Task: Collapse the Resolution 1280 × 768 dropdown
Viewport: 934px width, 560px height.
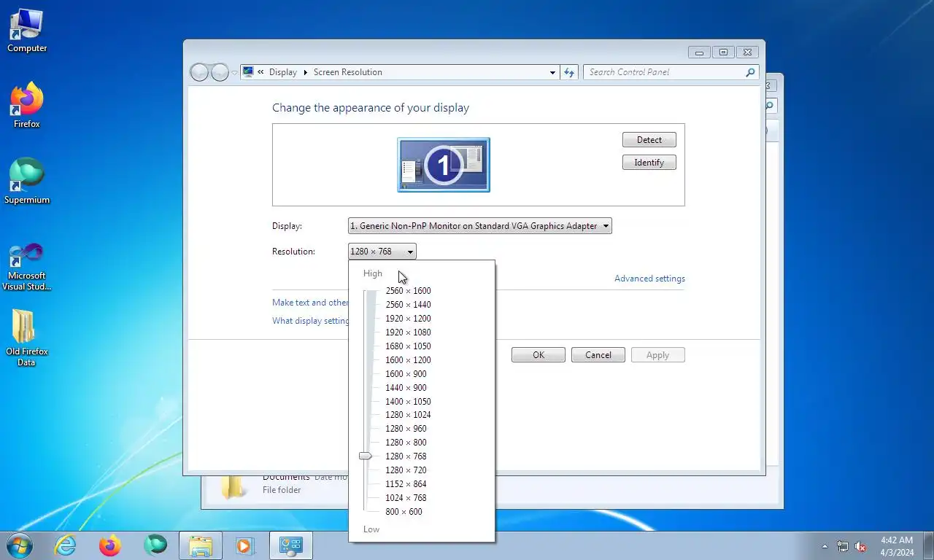Action: point(382,252)
